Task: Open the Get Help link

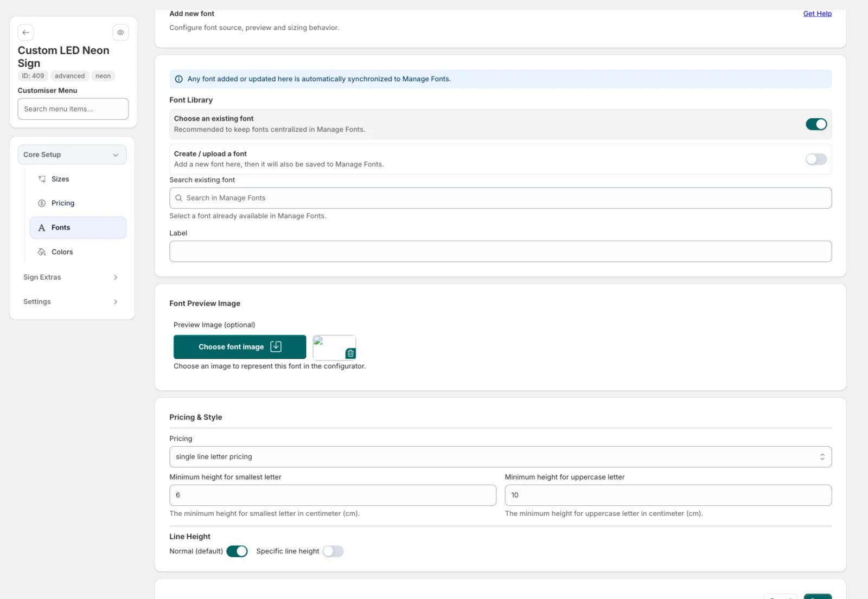Action: click(x=817, y=14)
